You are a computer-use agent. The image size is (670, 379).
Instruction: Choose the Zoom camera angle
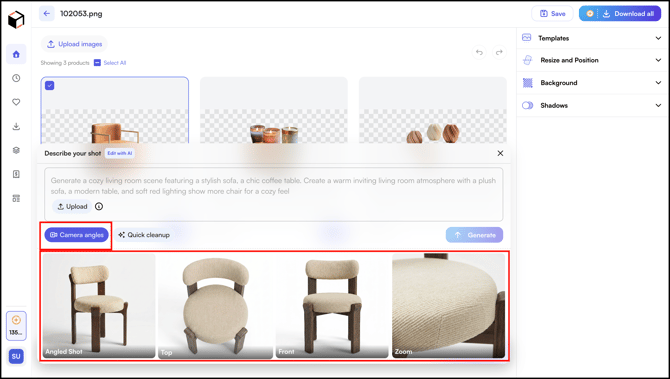449,306
